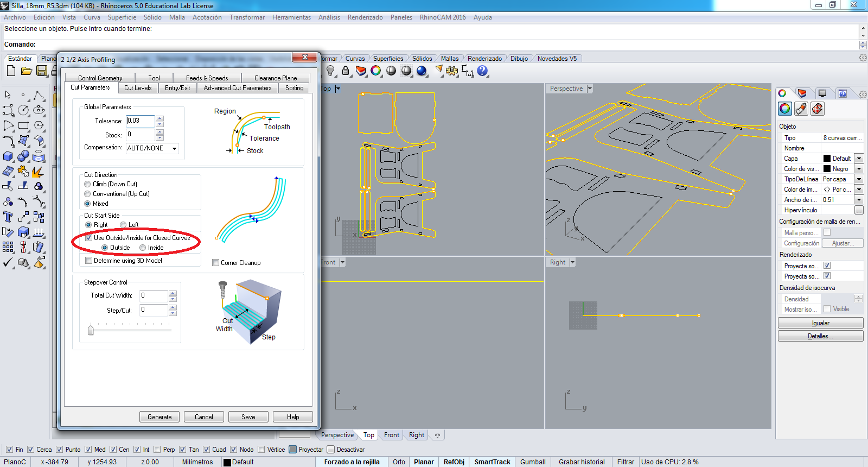
Task: Click the Step/Cut slider handle
Action: click(91, 330)
